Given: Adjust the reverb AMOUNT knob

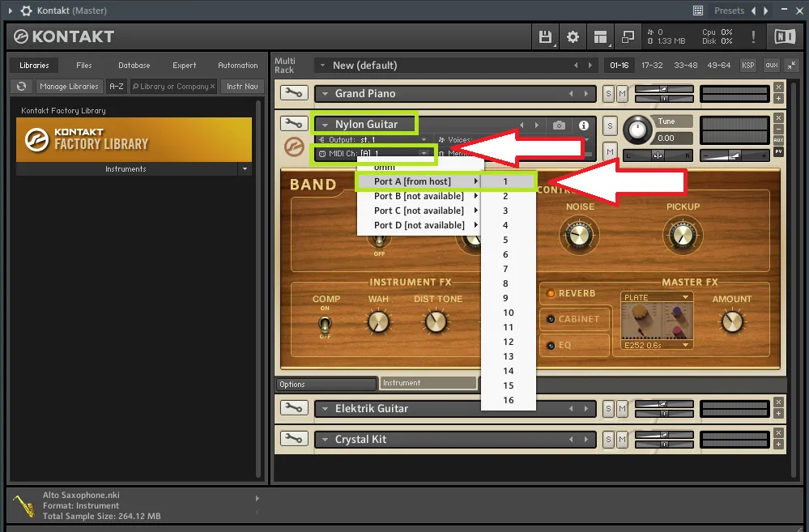Looking at the screenshot, I should pyautogui.click(x=732, y=322).
